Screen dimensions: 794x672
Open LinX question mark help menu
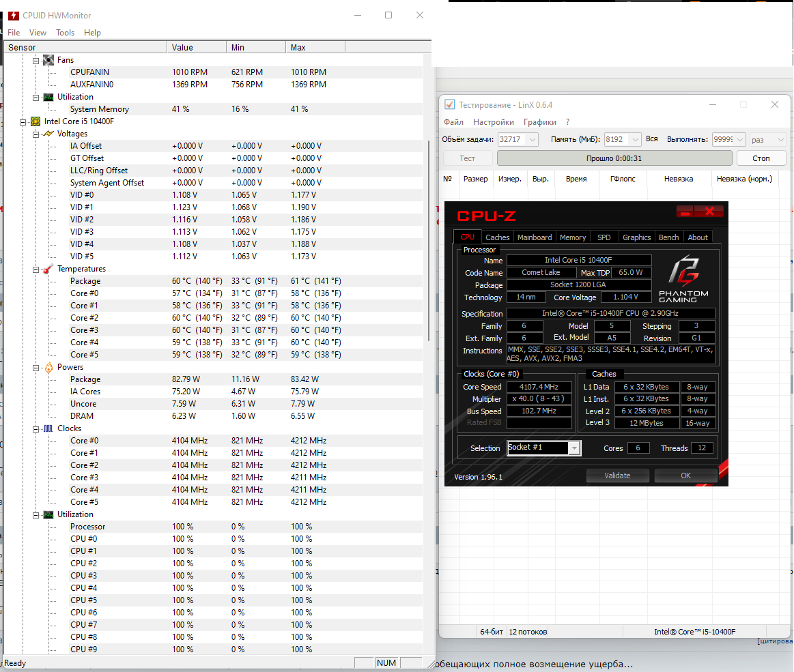(567, 122)
